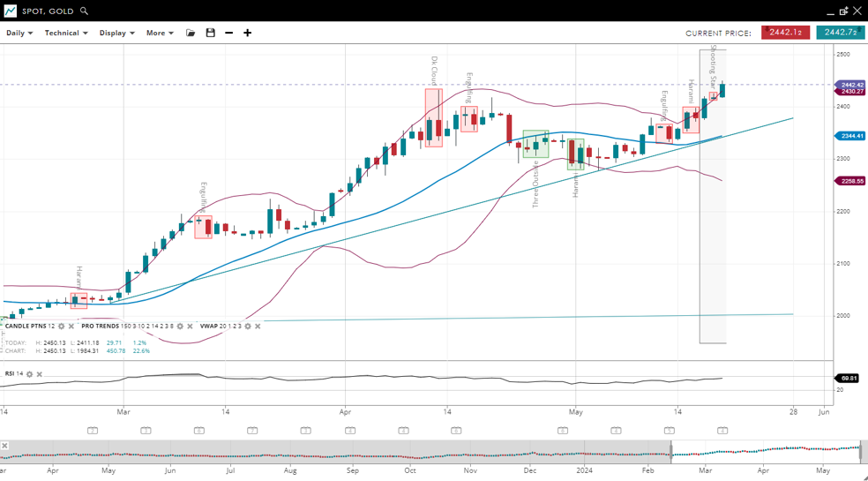Screen dimensions: 868x481
Task: Remove the RSI indicator panel
Action: 39,374
